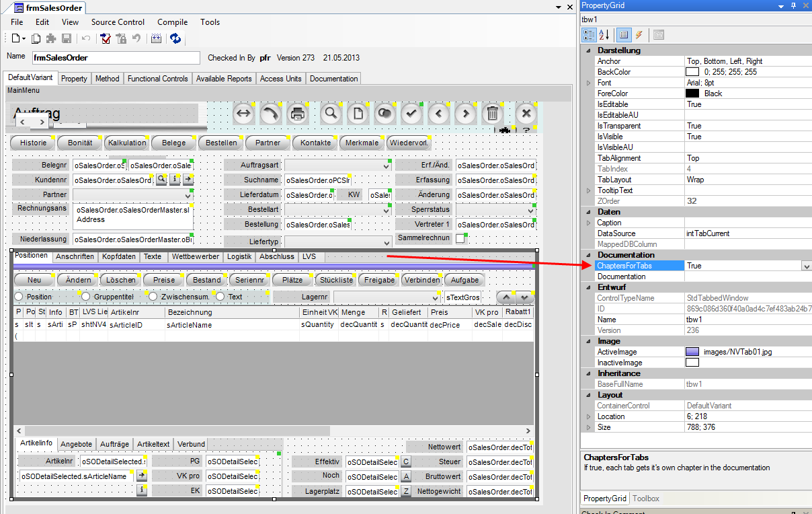Viewport: 812px width, 514px height.
Task: Click the check-in icon with red checkmark
Action: click(106, 38)
